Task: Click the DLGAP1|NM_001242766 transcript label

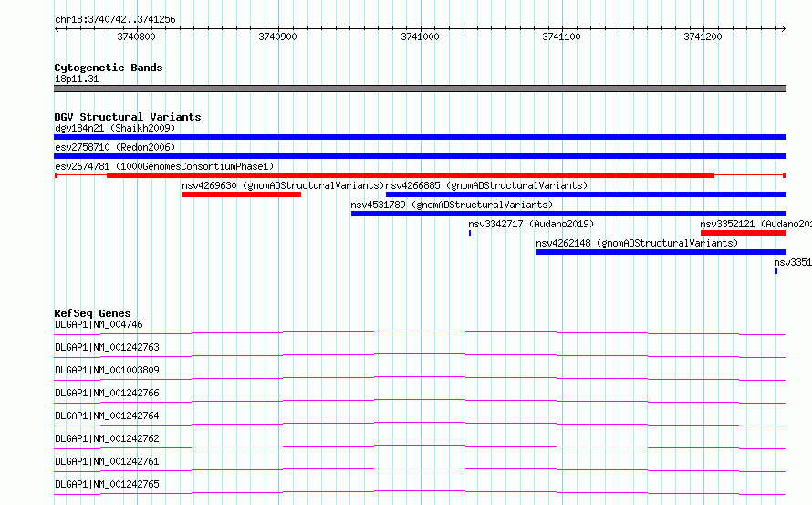Action: pos(107,393)
